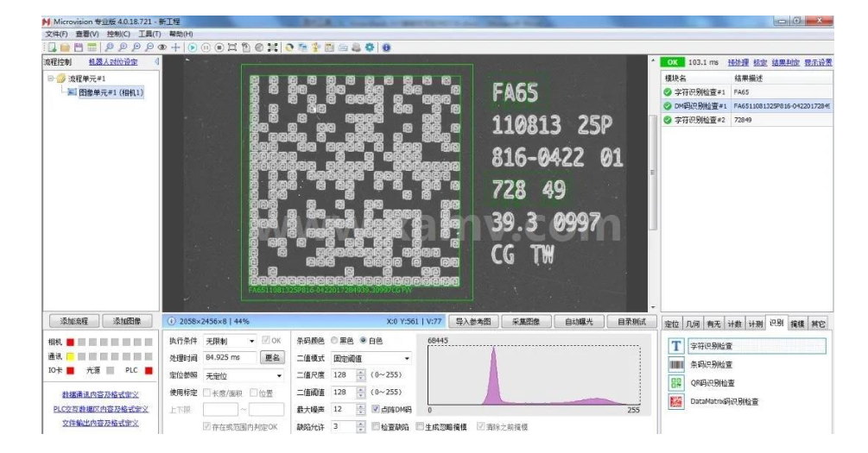Select 白色 barcode color radio button

pyautogui.click(x=363, y=341)
